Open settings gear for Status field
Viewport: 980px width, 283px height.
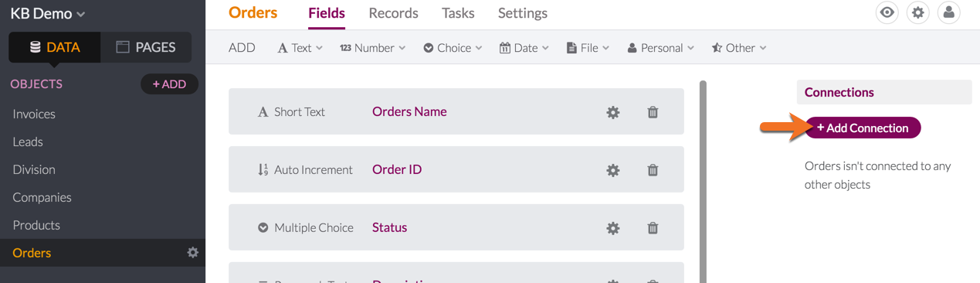pos(613,228)
